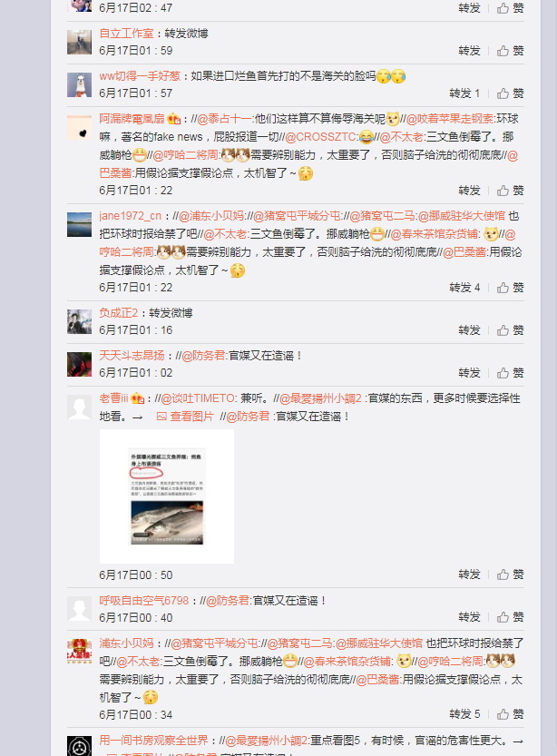The image size is (557, 756).
Task: Open avatar of ww切得一手好葱
Action: (79, 85)
